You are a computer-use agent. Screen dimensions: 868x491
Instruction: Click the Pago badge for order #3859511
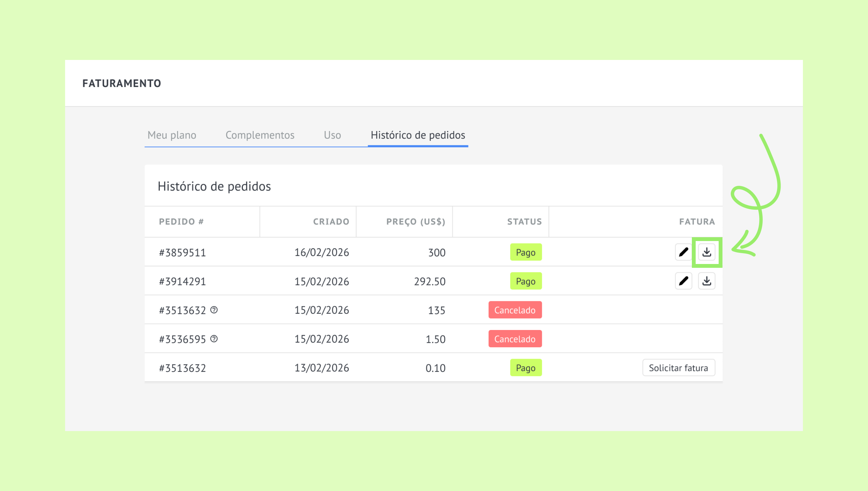(526, 252)
